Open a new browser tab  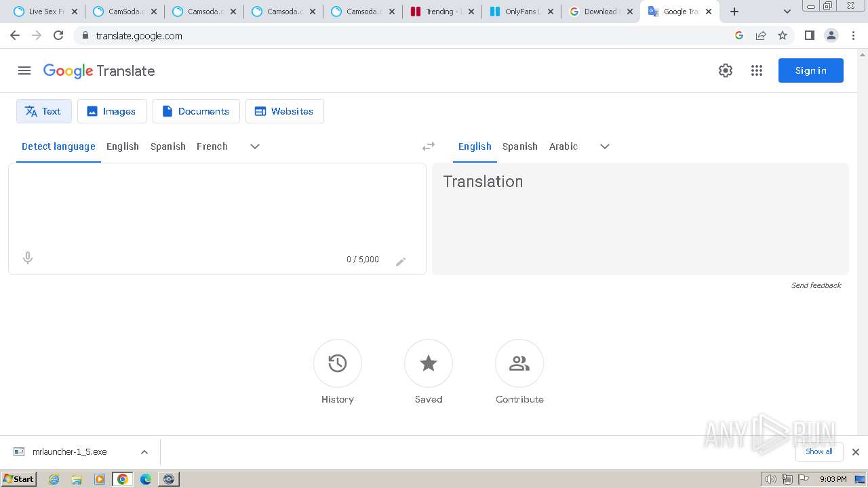734,12
